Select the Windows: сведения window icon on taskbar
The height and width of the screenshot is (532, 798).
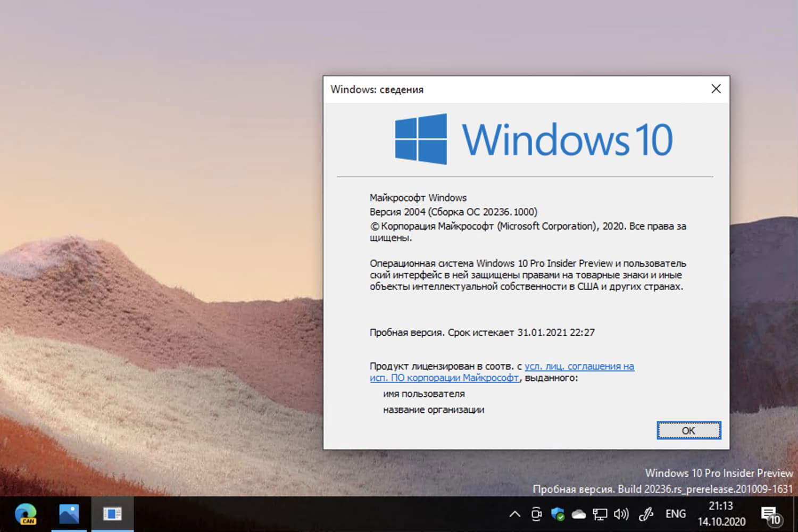click(112, 514)
